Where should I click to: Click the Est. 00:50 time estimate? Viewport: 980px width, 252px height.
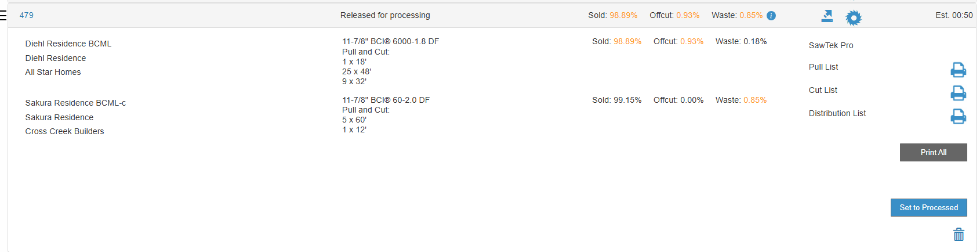pos(953,15)
